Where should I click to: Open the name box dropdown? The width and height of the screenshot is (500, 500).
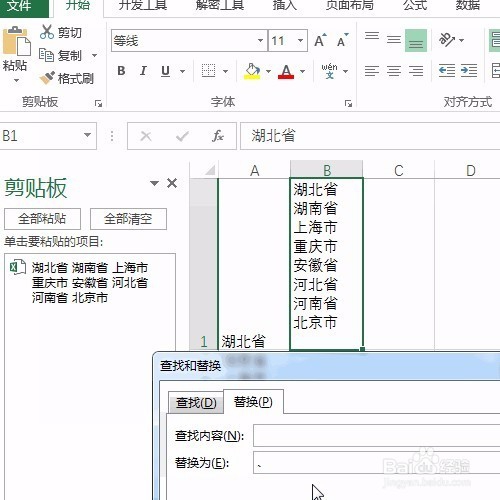pyautogui.click(x=87, y=135)
